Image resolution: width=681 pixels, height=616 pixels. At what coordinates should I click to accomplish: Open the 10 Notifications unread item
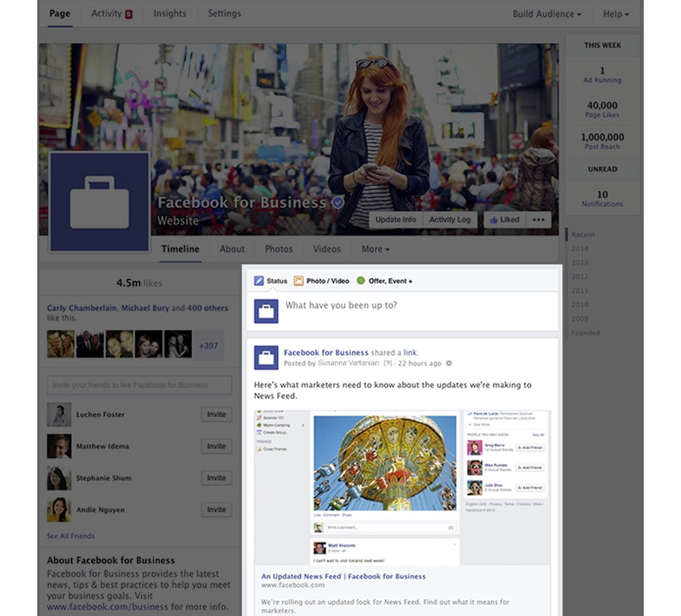602,199
